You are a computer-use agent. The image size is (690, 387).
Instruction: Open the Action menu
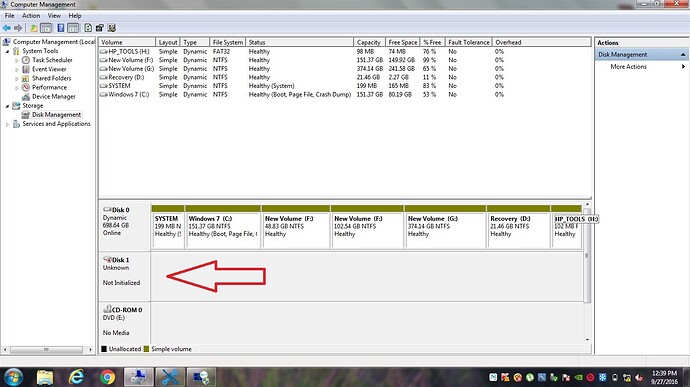[31, 15]
